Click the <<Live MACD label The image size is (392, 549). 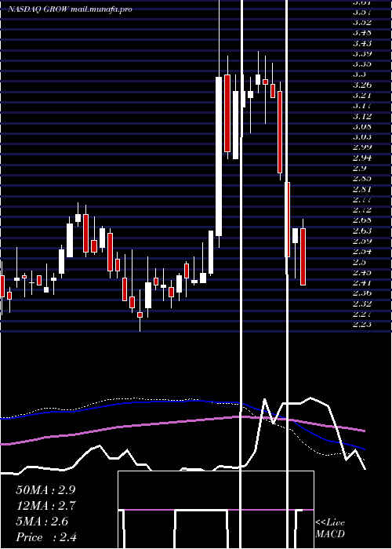pos(330,528)
